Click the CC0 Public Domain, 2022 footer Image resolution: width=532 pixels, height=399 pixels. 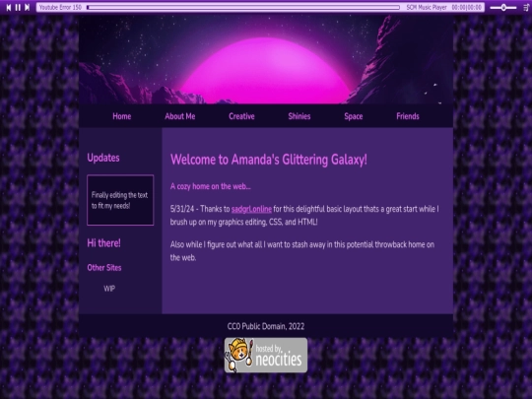click(266, 326)
